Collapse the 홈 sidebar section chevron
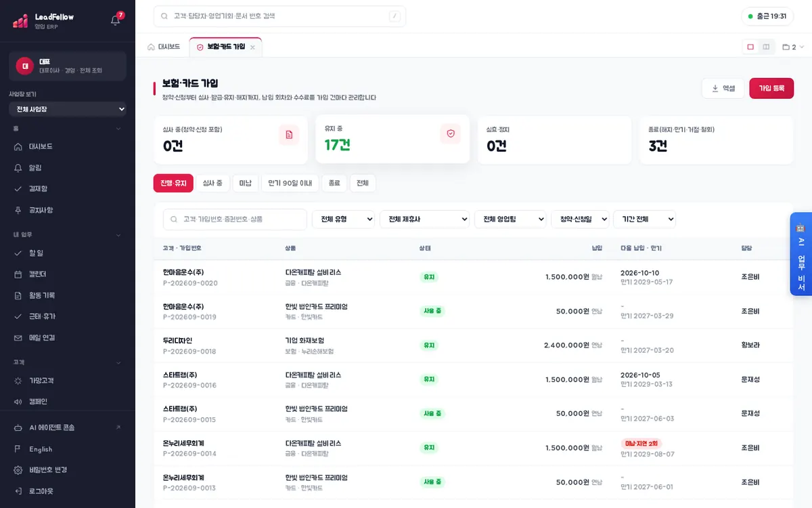This screenshot has height=508, width=812. [x=118, y=128]
